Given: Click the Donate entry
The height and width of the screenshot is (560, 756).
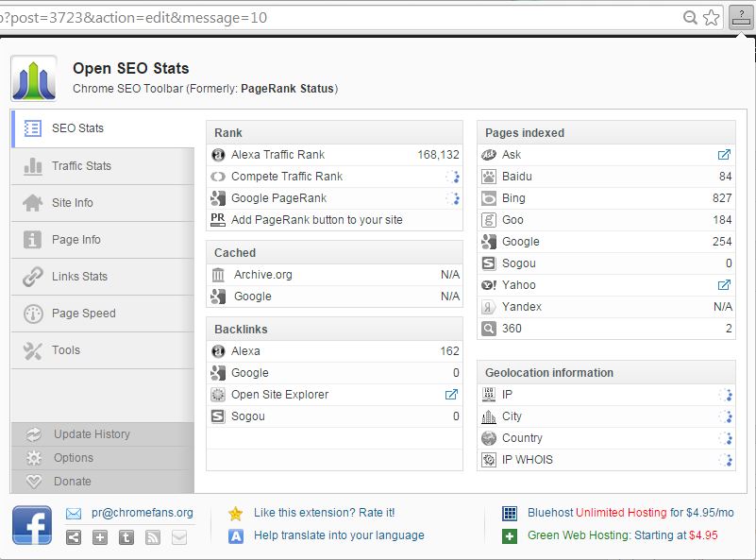Looking at the screenshot, I should [103, 482].
